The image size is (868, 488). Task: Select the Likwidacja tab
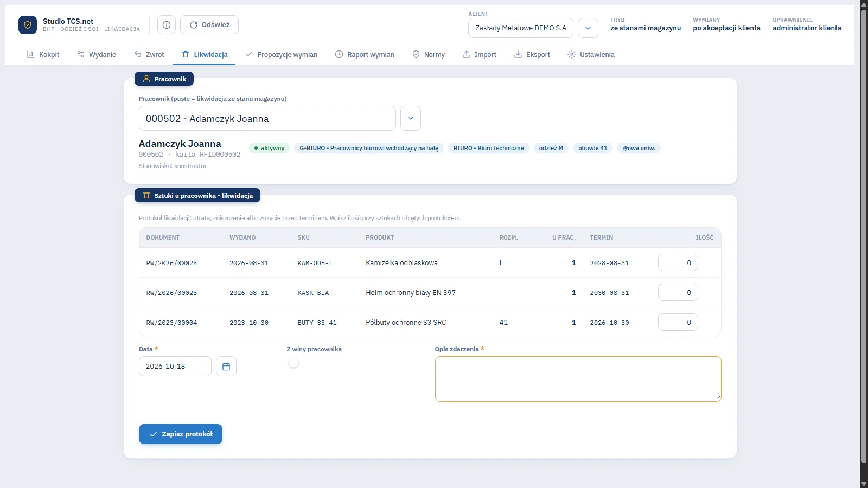point(205,55)
